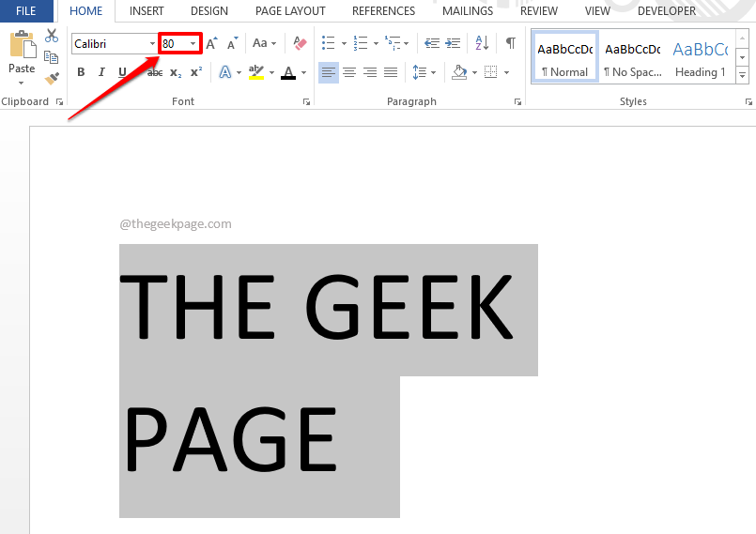The height and width of the screenshot is (534, 756).
Task: Apply yellow text highlight color
Action: click(256, 72)
